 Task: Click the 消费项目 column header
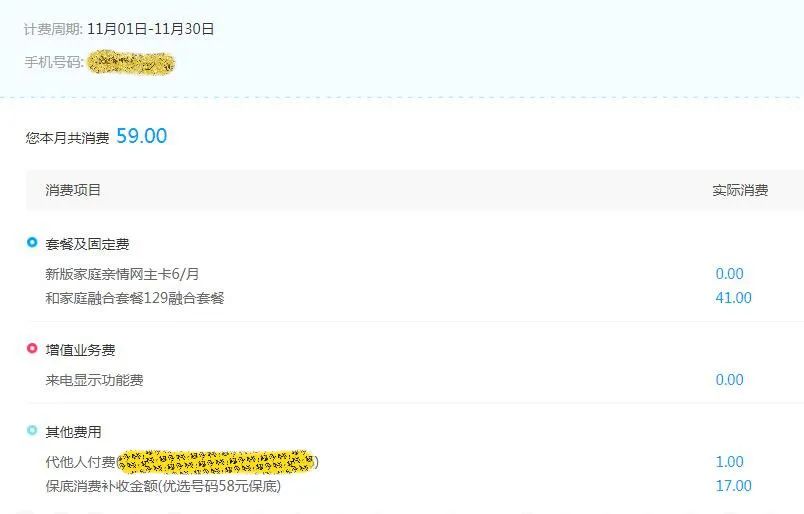(x=73, y=190)
